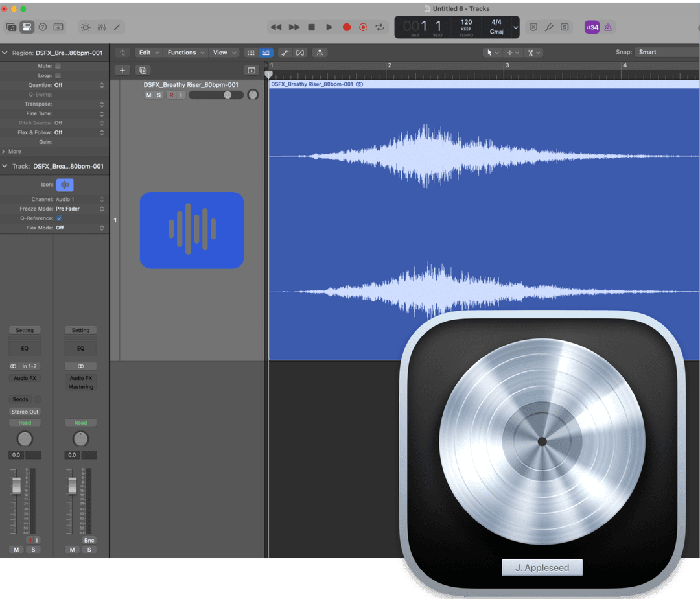The image size is (700, 599).
Task: Add a new track with plus button
Action: pyautogui.click(x=122, y=71)
